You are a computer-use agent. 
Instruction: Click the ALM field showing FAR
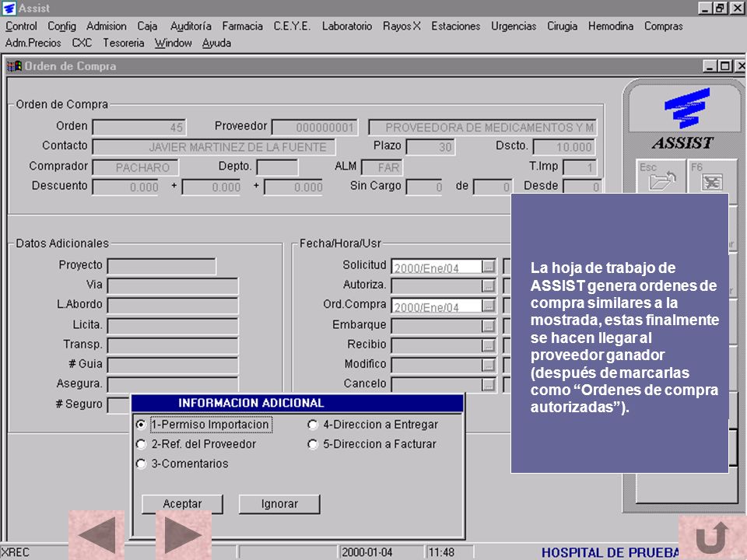(x=382, y=167)
